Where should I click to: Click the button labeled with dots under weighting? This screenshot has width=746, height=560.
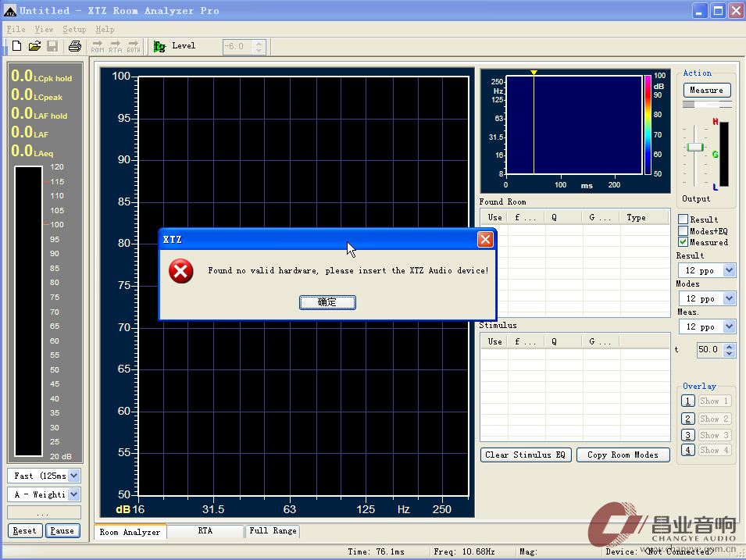click(44, 513)
